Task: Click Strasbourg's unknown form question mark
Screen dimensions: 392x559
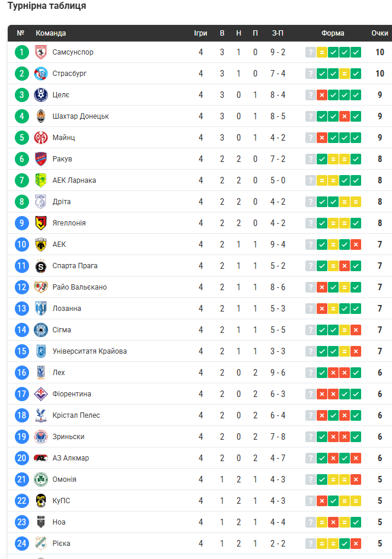Action: [310, 74]
